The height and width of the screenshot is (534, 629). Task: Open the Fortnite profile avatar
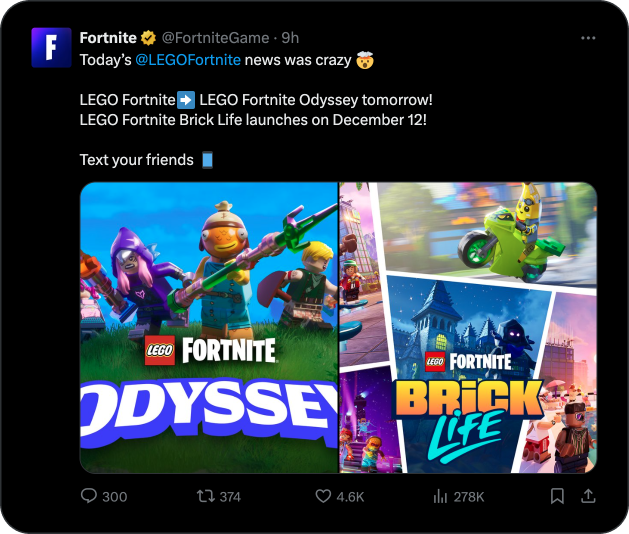51,47
